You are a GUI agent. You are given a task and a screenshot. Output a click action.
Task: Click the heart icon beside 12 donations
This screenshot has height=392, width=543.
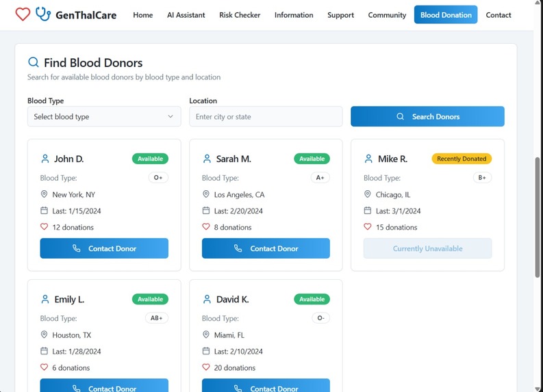pyautogui.click(x=44, y=226)
